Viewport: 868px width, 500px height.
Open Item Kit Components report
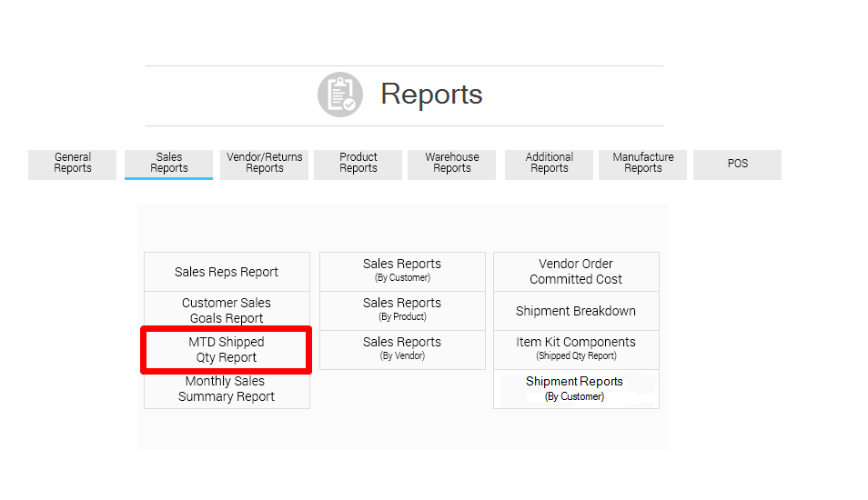click(576, 349)
